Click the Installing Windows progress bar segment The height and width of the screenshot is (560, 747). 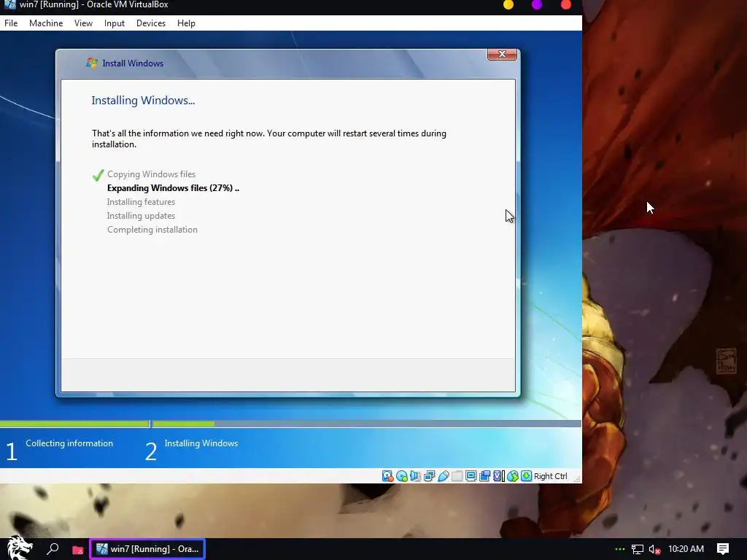pyautogui.click(x=366, y=424)
